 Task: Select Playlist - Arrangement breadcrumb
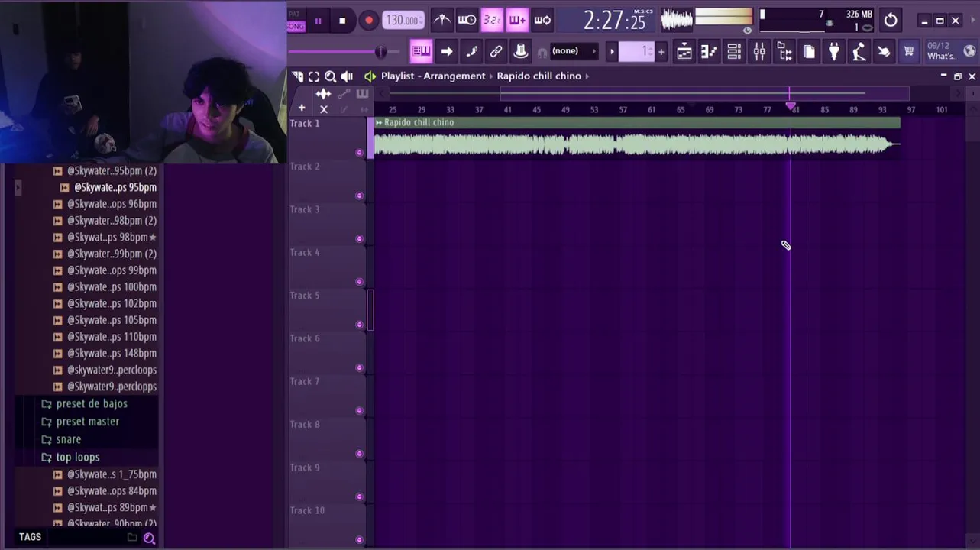[x=433, y=76]
